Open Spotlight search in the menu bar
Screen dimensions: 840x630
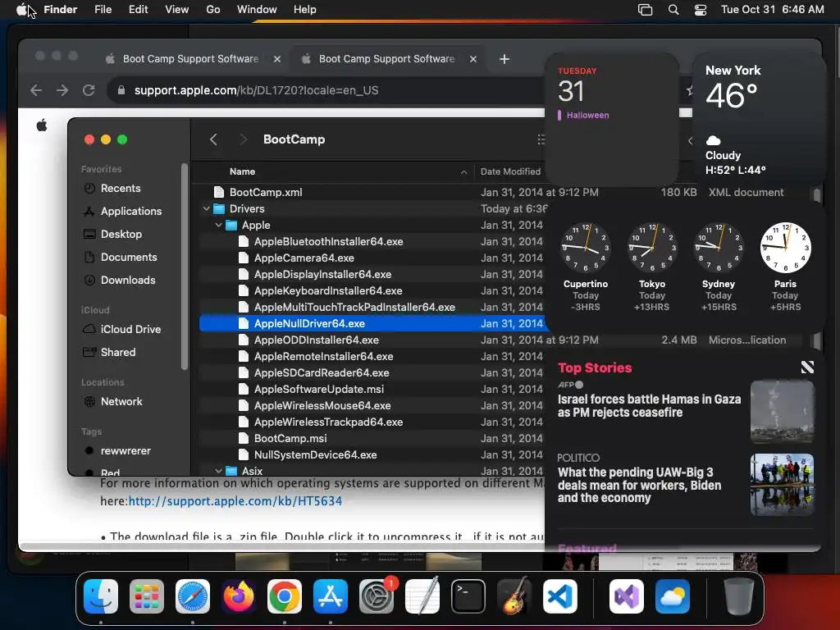673,10
